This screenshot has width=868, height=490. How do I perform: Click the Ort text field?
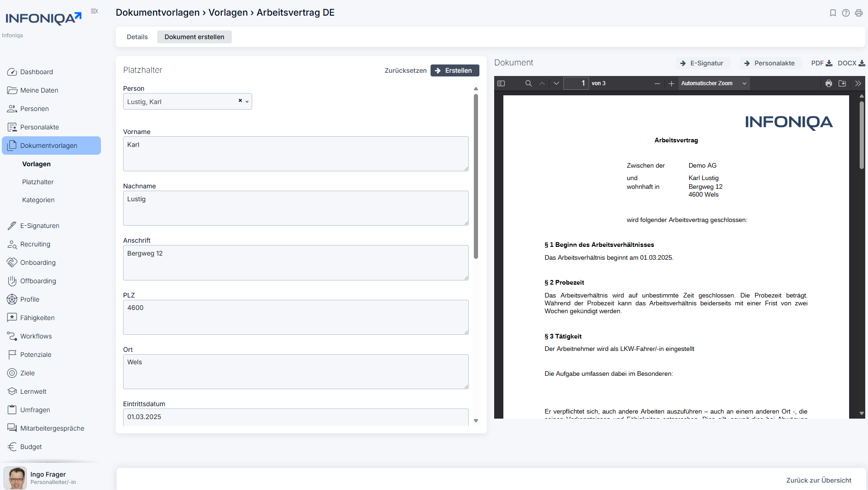click(296, 372)
